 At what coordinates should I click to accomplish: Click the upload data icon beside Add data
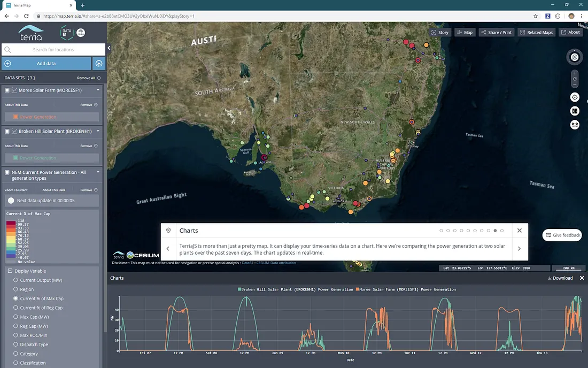pyautogui.click(x=99, y=64)
